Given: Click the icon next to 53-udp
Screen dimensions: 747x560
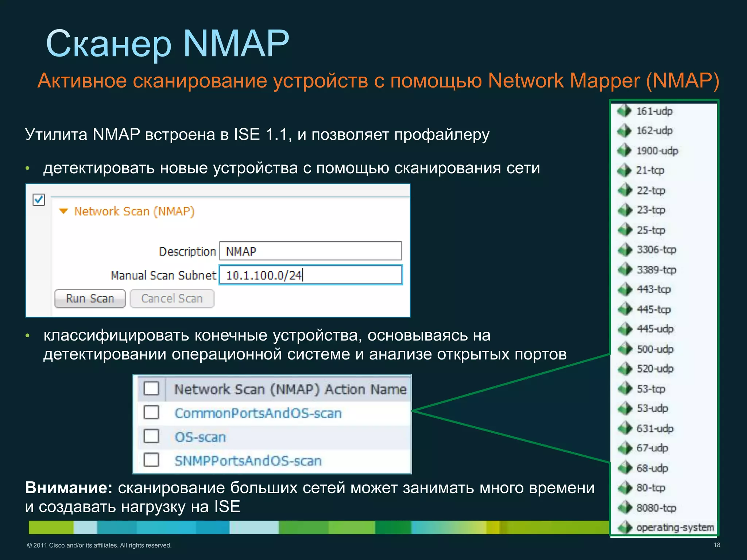Looking at the screenshot, I should coord(625,408).
